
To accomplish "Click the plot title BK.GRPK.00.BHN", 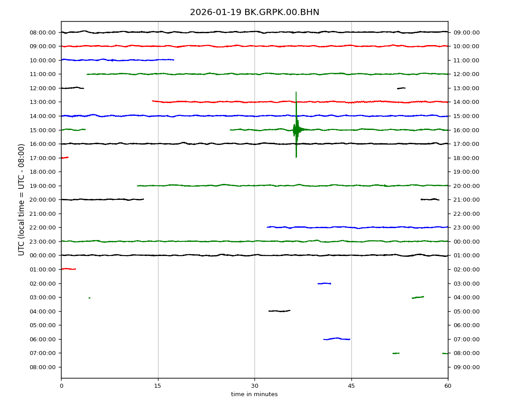I will point(254,12).
